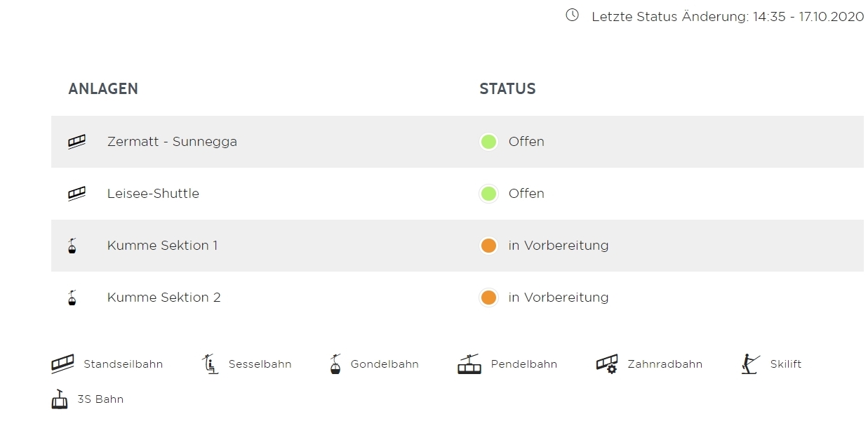The width and height of the screenshot is (868, 426).
Task: Select the Zermatt - Sunnegga lift name
Action: [172, 142]
